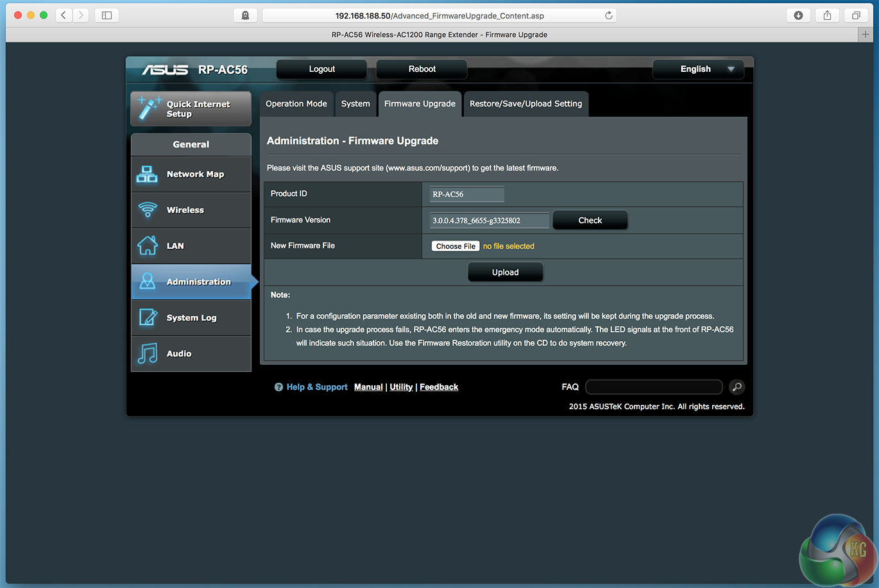Open the LAN settings section
This screenshot has height=588, width=879.
pyautogui.click(x=191, y=246)
